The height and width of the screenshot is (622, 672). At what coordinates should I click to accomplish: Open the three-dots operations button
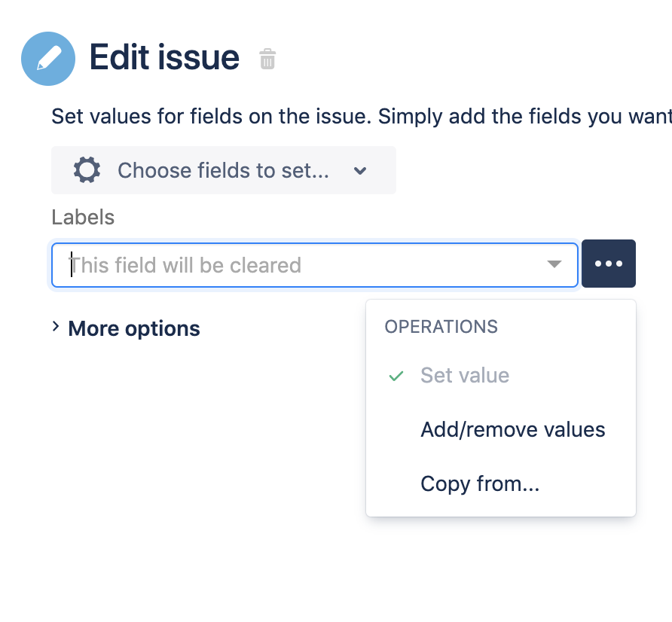[609, 264]
